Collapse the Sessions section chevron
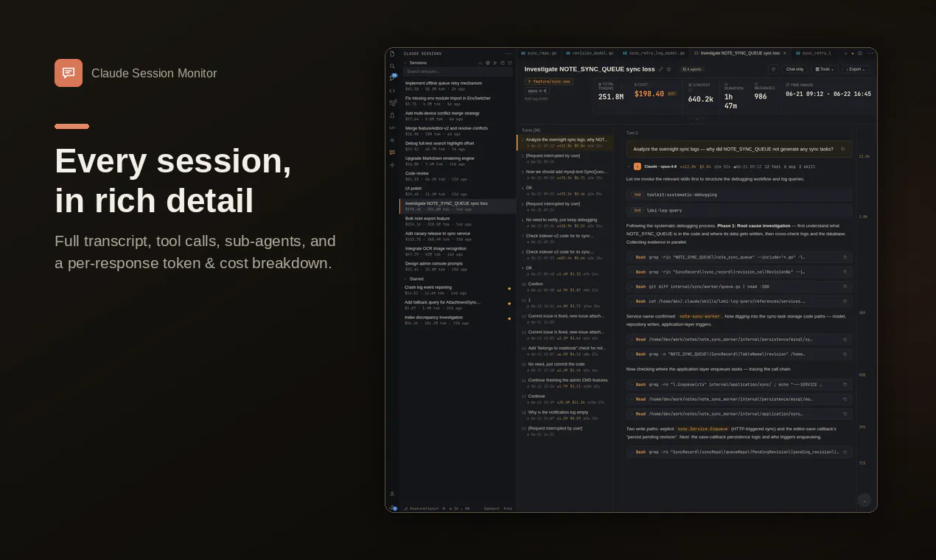 click(x=405, y=63)
